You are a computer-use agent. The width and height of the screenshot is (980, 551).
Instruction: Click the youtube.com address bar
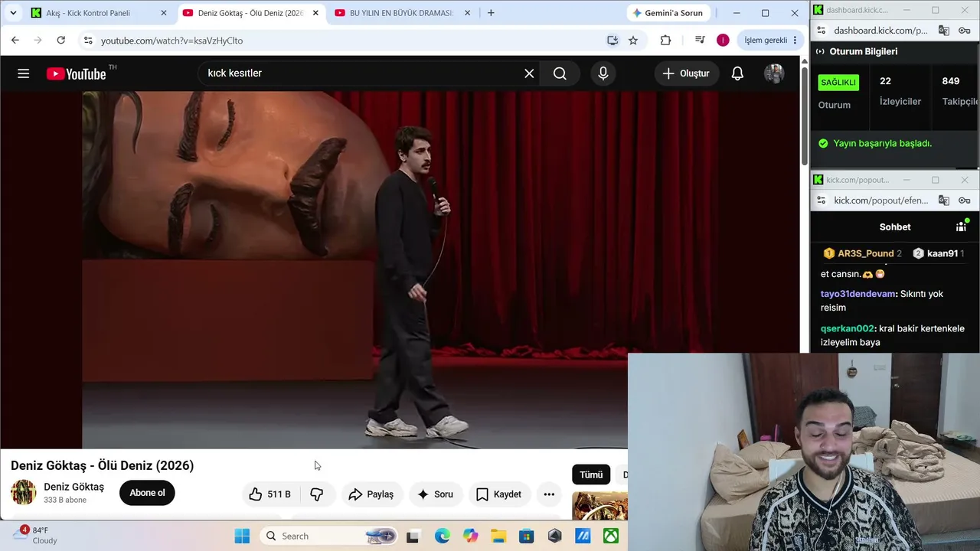point(345,41)
